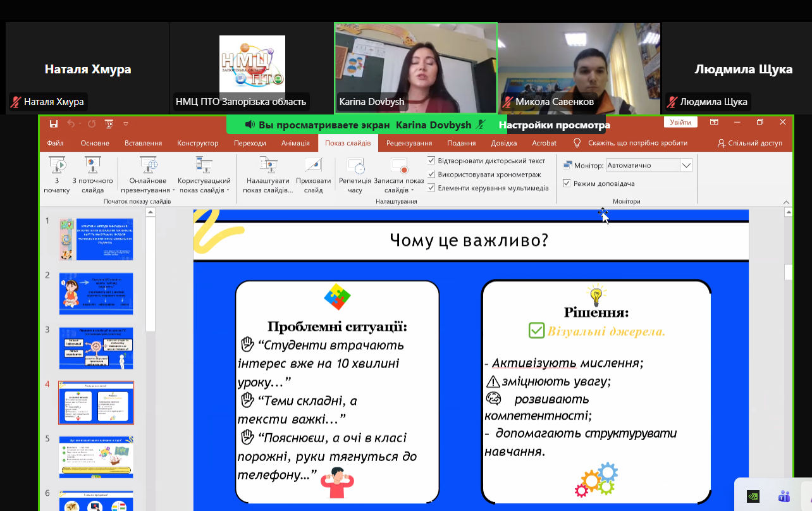812x511 pixels.
Task: Open Microsoft Teams tray icon
Action: tap(784, 496)
